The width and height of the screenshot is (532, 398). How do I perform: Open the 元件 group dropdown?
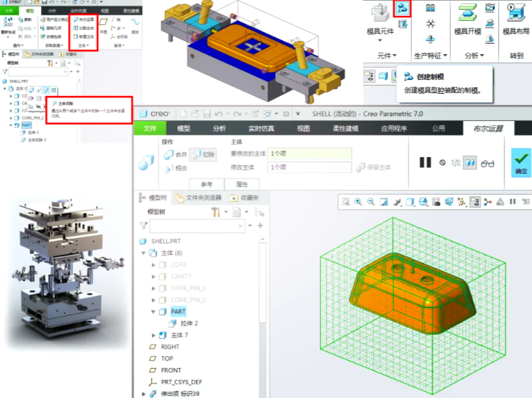coord(386,56)
